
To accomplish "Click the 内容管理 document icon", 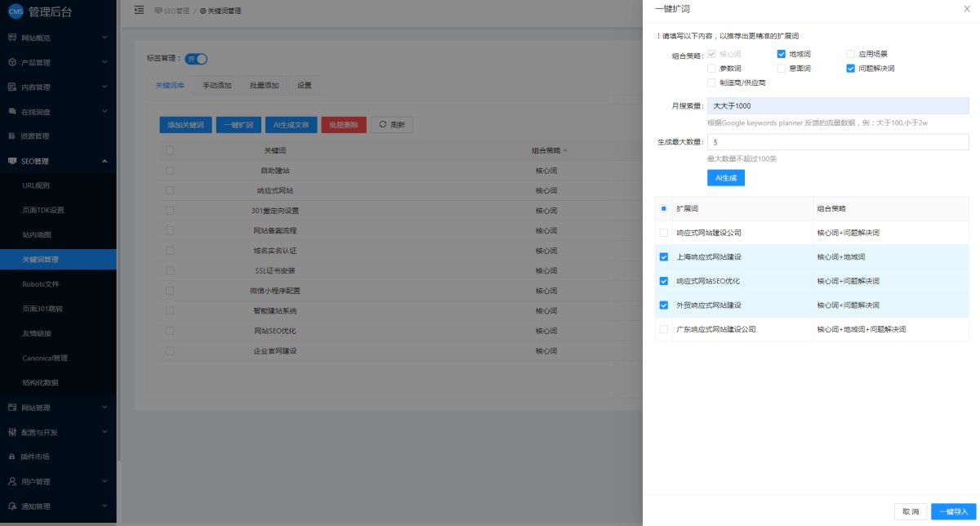I will tap(12, 87).
